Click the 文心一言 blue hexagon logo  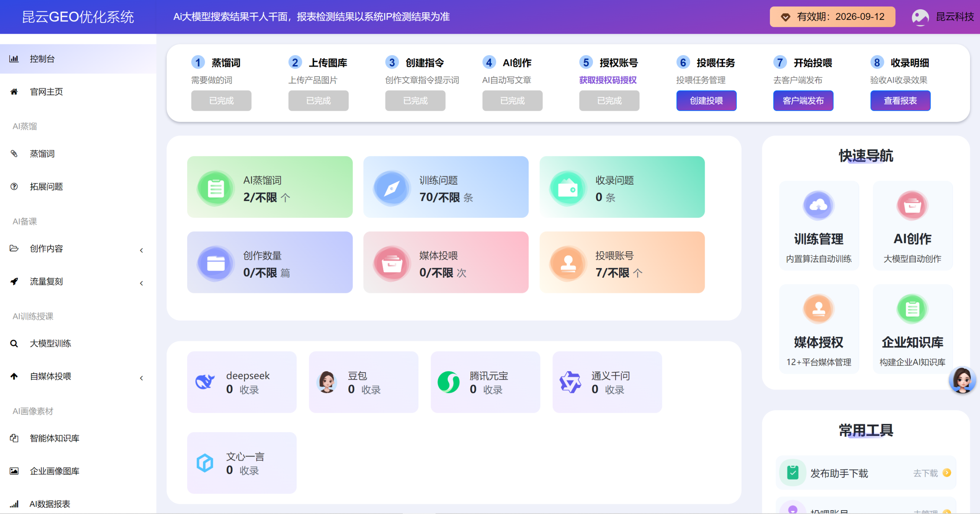205,463
